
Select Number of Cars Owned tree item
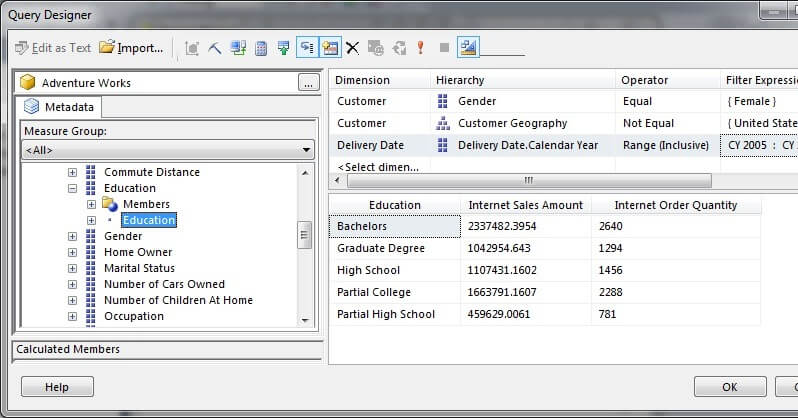point(164,284)
